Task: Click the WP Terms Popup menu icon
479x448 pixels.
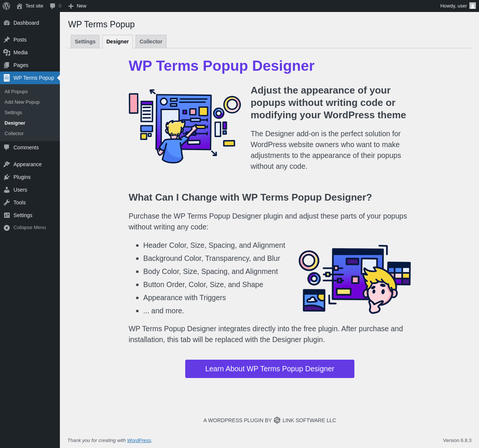Action: tap(7, 78)
